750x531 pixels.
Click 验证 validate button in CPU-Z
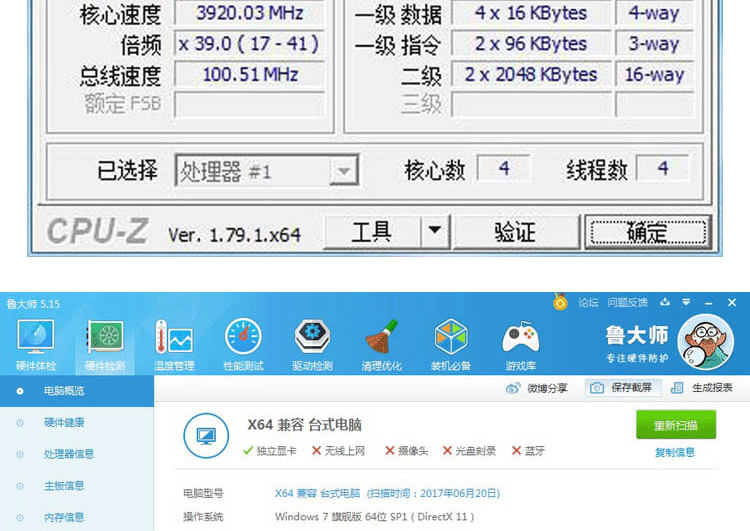click(516, 232)
